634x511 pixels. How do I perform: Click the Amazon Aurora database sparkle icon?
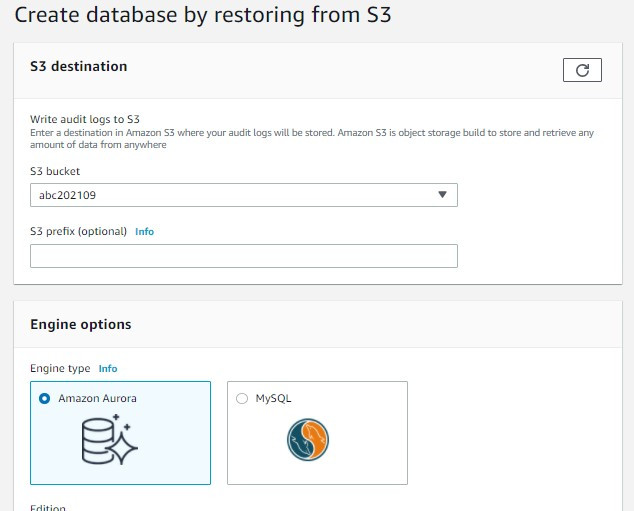pyautogui.click(x=108, y=440)
